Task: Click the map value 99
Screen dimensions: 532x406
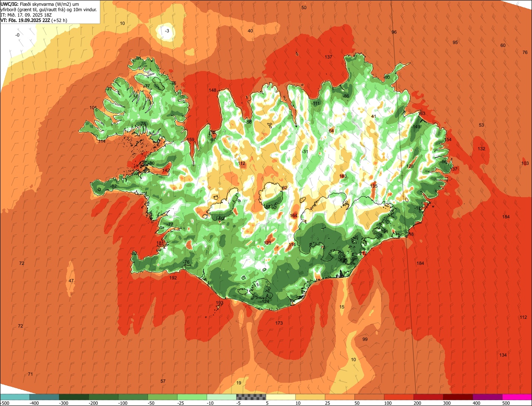Action: pyautogui.click(x=365, y=339)
